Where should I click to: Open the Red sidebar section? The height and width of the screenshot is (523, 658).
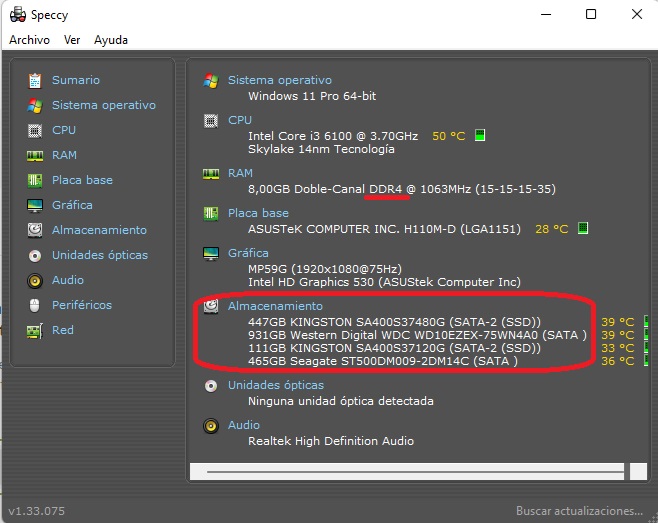tap(63, 330)
